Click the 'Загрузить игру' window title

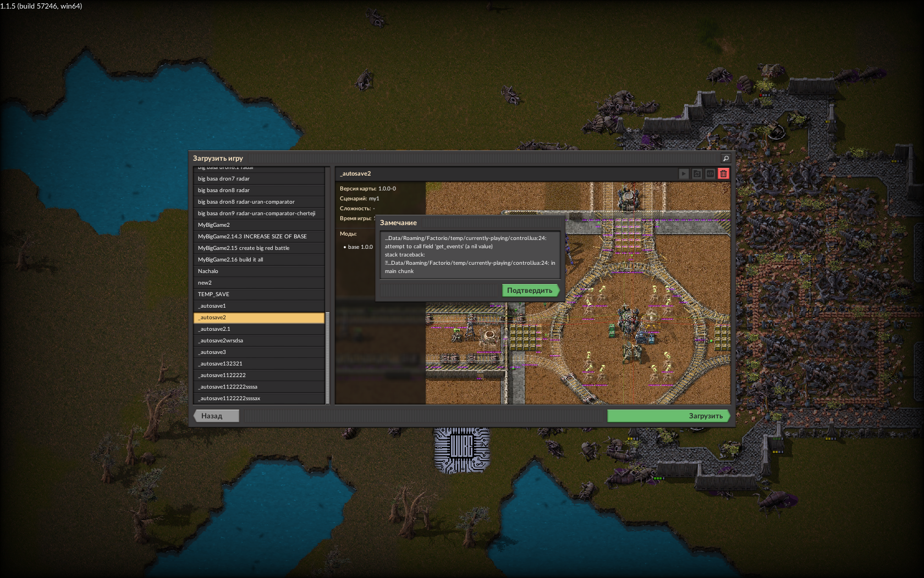click(218, 159)
